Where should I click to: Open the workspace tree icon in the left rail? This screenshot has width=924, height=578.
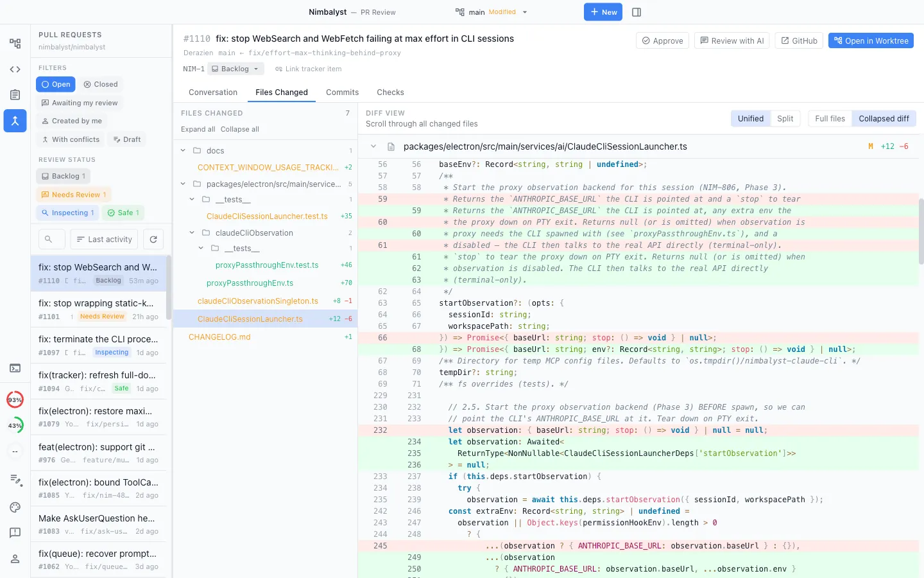click(15, 44)
